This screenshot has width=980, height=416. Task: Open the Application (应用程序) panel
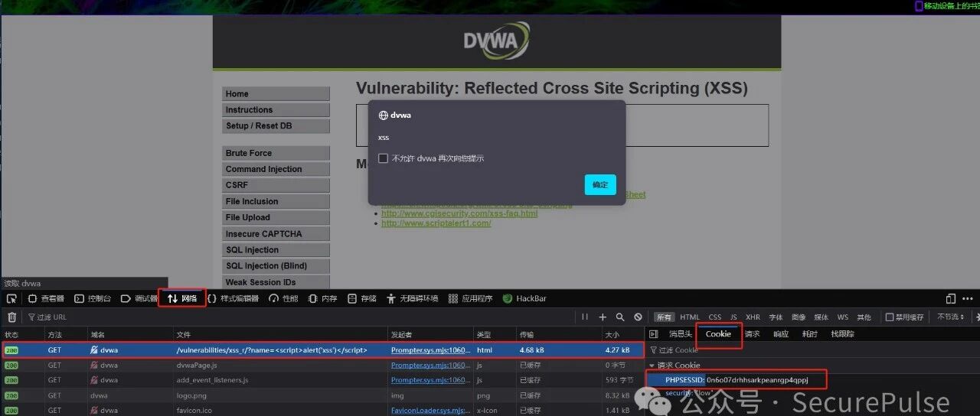471,298
